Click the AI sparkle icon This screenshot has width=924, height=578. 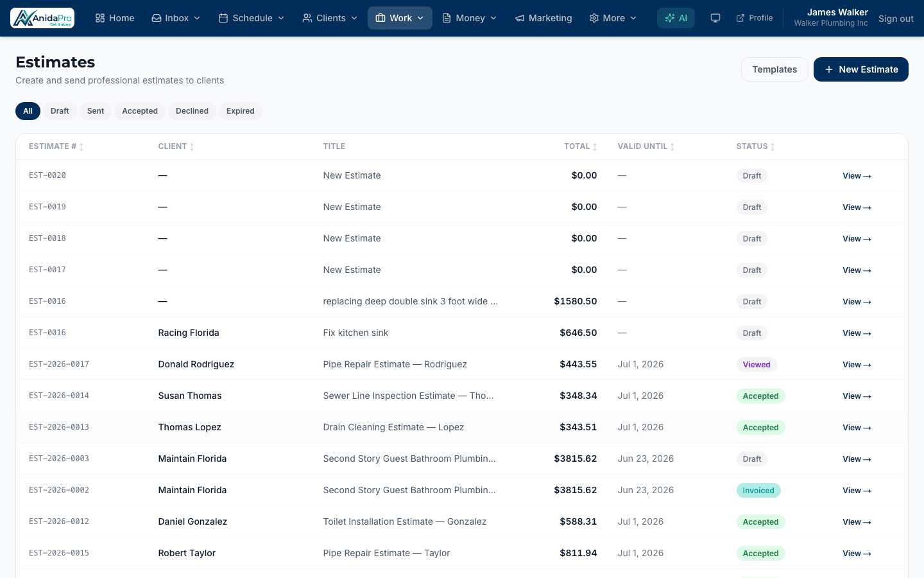point(670,18)
